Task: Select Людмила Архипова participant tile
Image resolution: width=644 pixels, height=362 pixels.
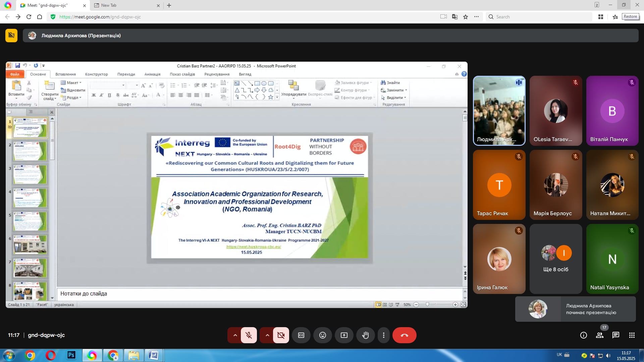Action: (x=499, y=111)
